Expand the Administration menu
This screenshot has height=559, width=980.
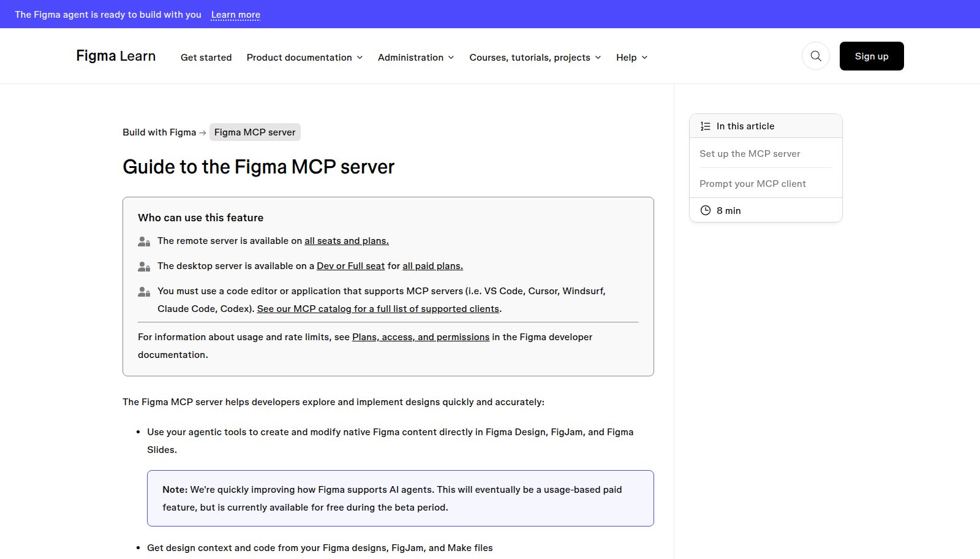(416, 57)
